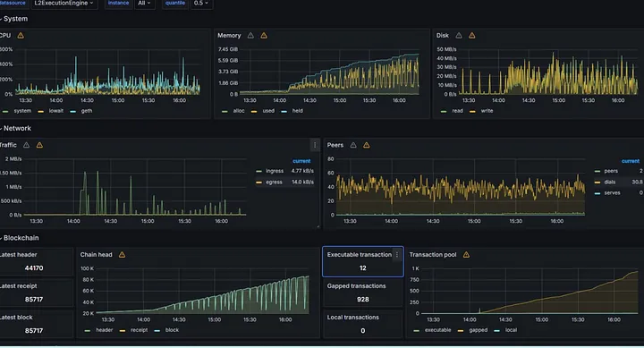
Task: Collapse the Blockchain row section
Action: (x=20, y=238)
